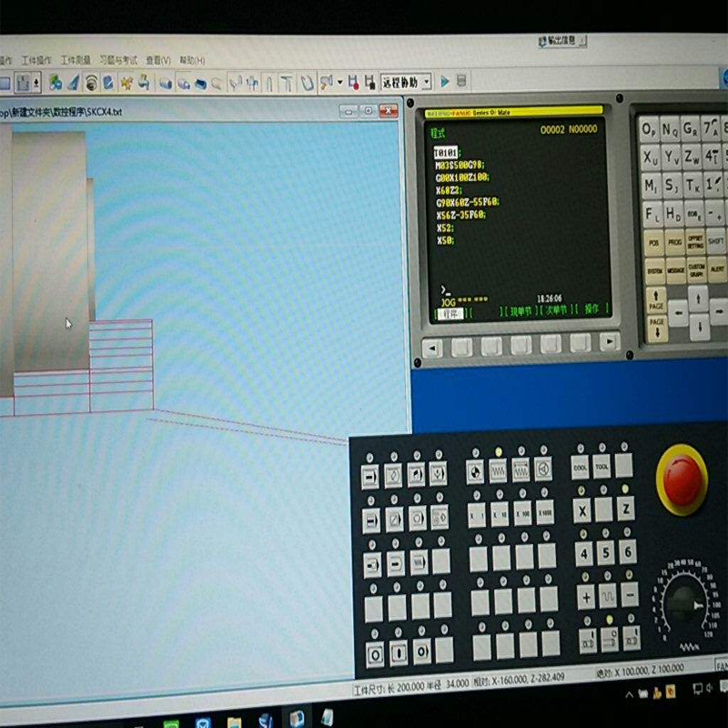Open the machine icon dropdown arrow
Viewport: 728px width, 728px height.
[x=36, y=83]
